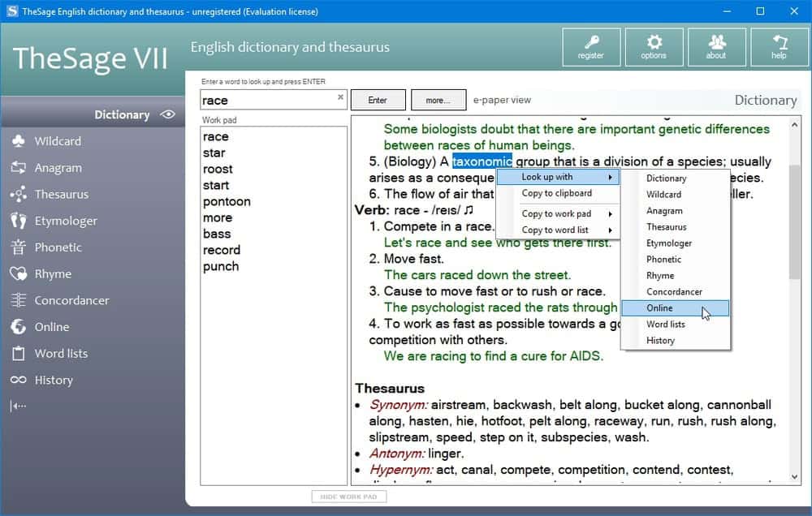
Task: Select 'race' in the work pad
Action: pos(216,136)
